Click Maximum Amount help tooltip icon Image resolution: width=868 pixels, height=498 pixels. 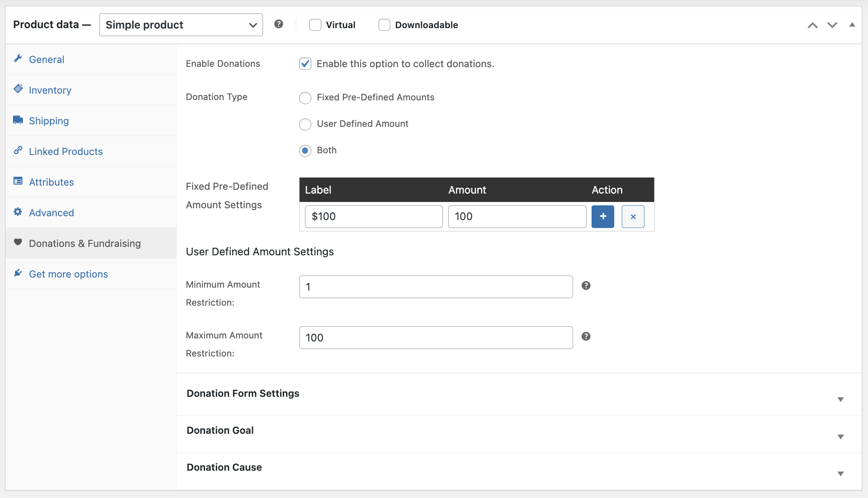point(586,337)
